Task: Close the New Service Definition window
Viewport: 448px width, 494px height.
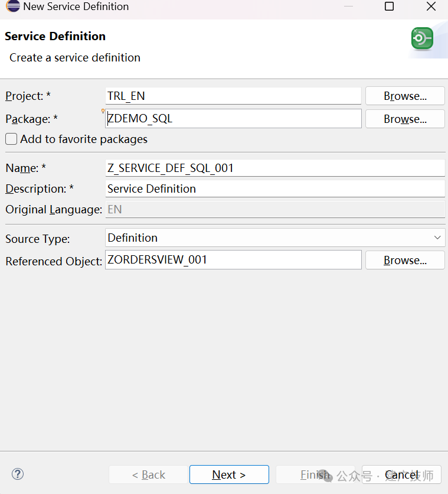Action: [431, 6]
